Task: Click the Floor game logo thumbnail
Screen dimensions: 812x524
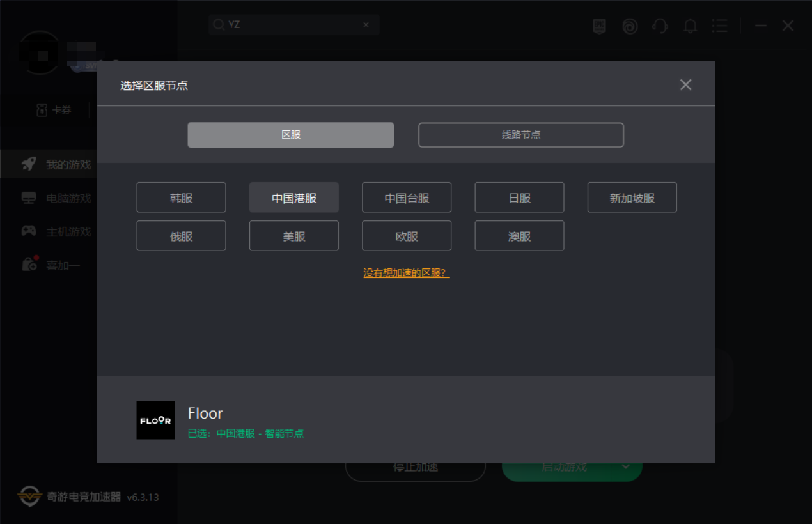Action: 155,420
